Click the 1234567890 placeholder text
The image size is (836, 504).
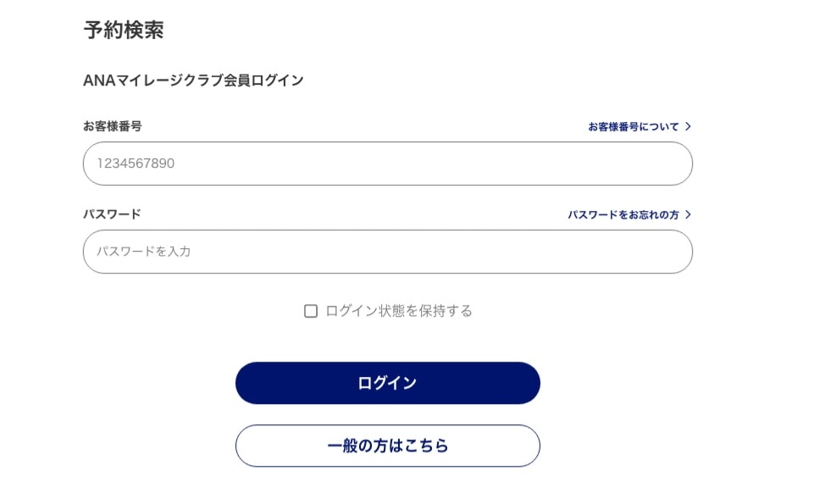click(x=136, y=163)
